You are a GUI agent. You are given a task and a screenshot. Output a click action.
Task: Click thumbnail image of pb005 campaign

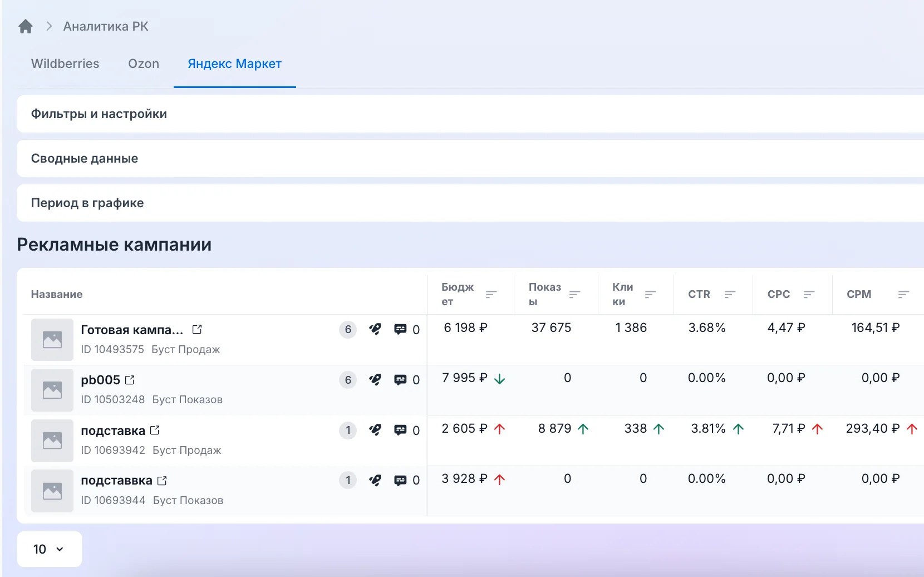[52, 390]
